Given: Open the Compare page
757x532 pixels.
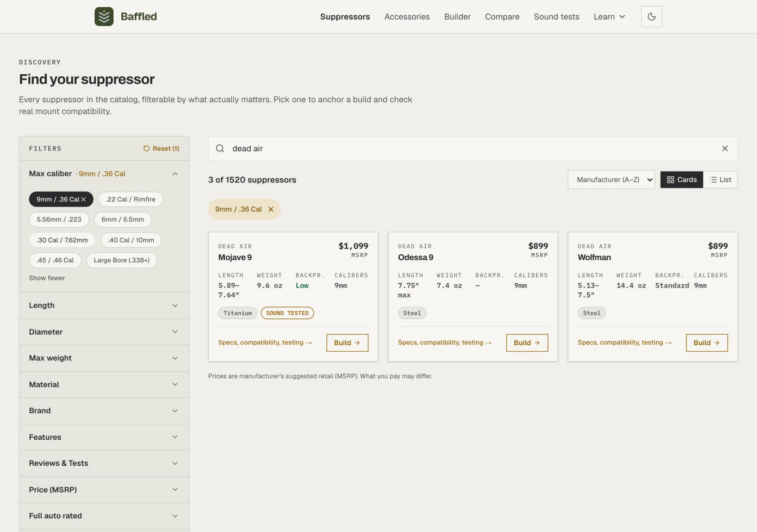Looking at the screenshot, I should click(502, 17).
